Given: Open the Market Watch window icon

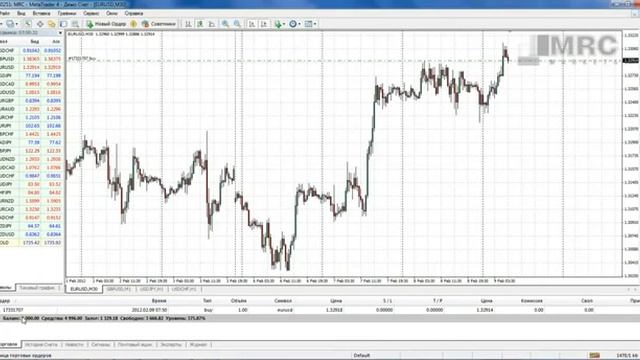Looking at the screenshot, I should (x=28, y=24).
